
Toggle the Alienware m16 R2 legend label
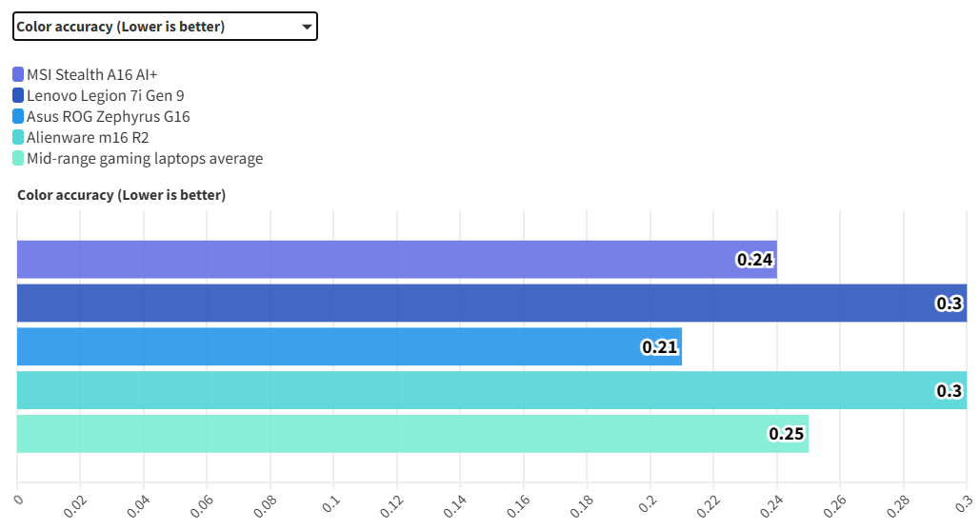click(88, 137)
